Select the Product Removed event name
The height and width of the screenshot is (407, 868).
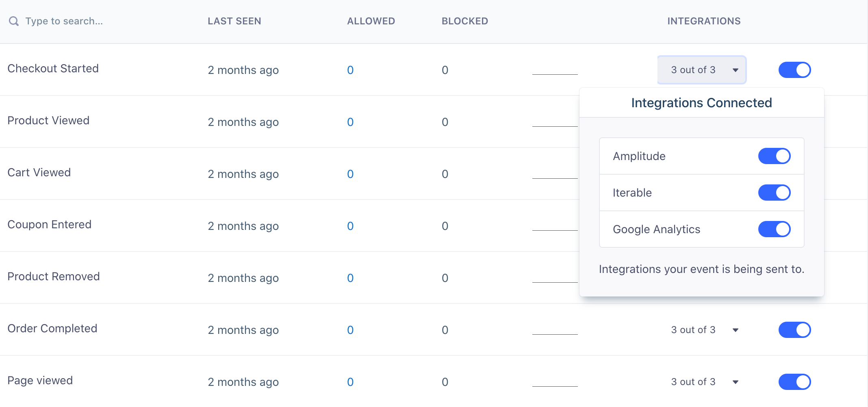53,277
